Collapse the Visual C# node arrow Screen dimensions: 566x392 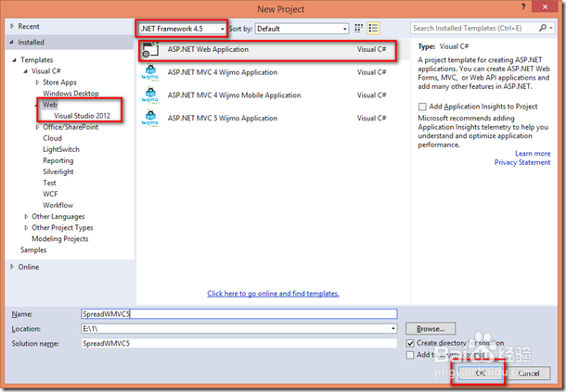[25, 71]
